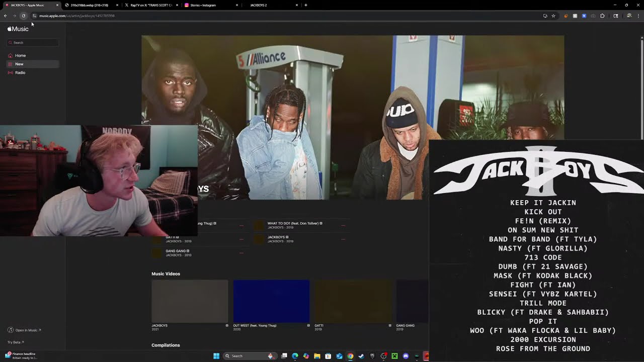Focus the Apple Music search field
644x362 pixels.
coord(33,43)
